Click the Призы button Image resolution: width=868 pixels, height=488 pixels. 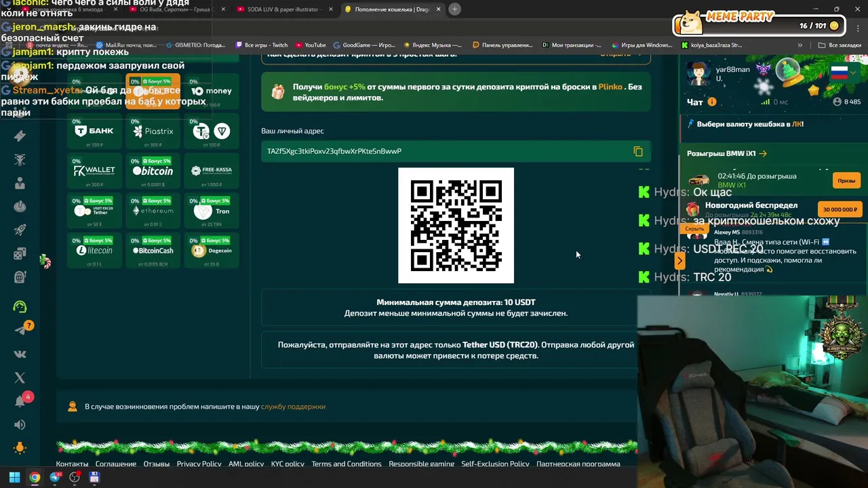tap(846, 181)
